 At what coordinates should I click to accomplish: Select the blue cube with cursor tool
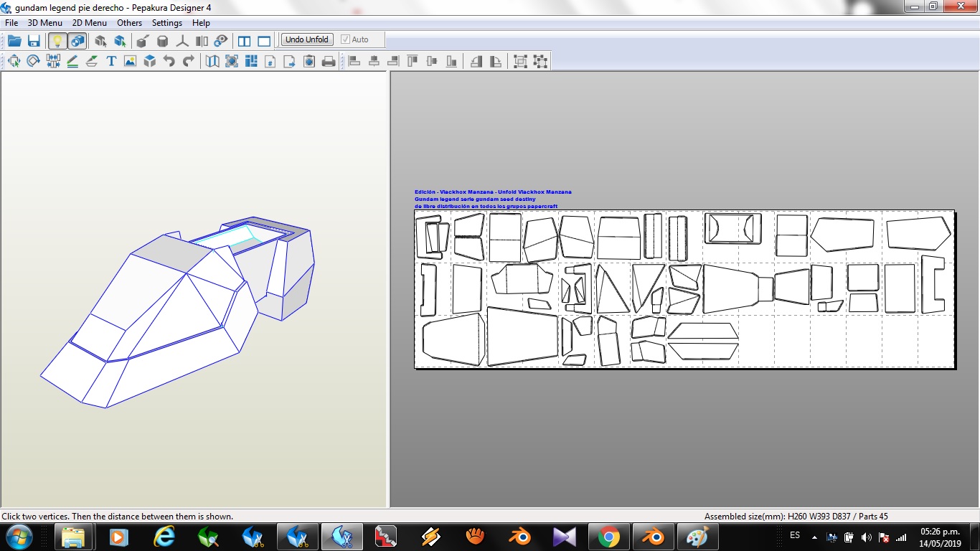point(120,40)
